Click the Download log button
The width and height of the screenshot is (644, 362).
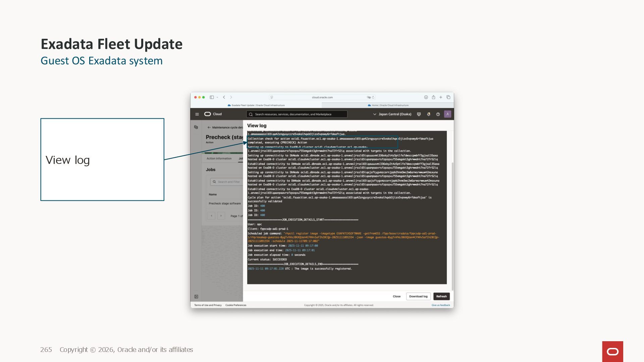tap(418, 296)
